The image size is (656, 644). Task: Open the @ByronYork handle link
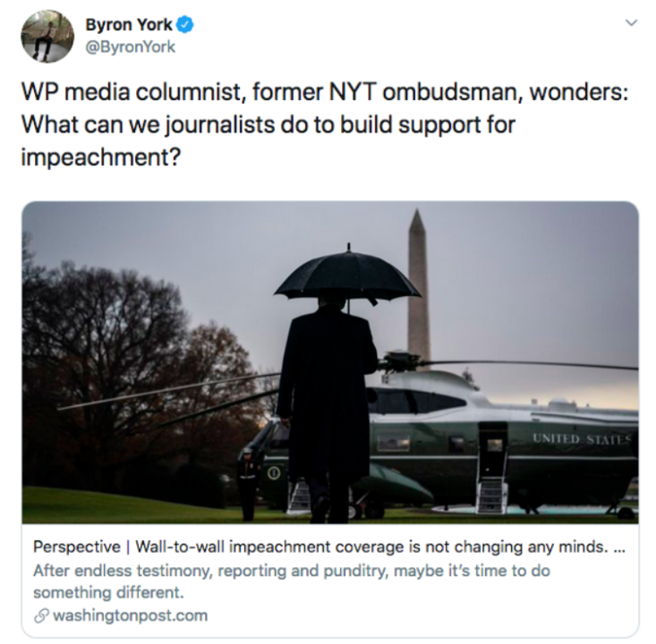[130, 47]
